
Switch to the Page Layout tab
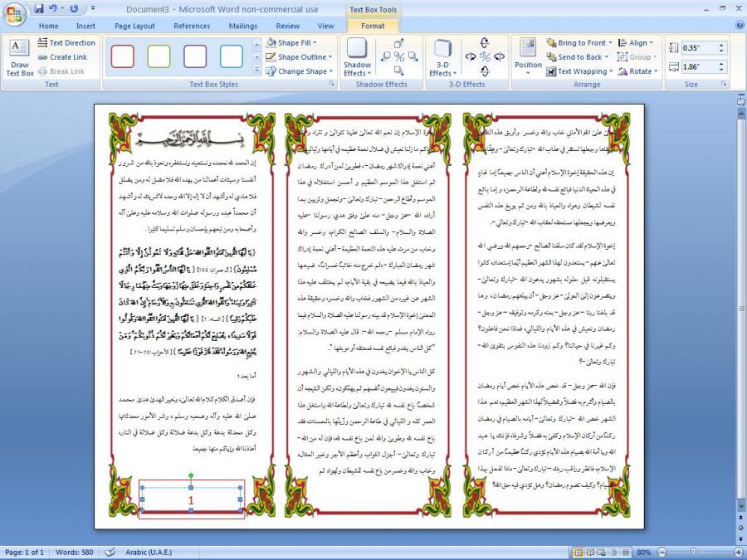pyautogui.click(x=134, y=26)
